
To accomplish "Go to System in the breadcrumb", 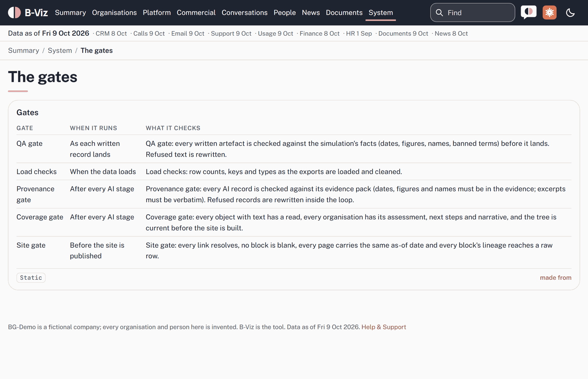I will [x=60, y=50].
